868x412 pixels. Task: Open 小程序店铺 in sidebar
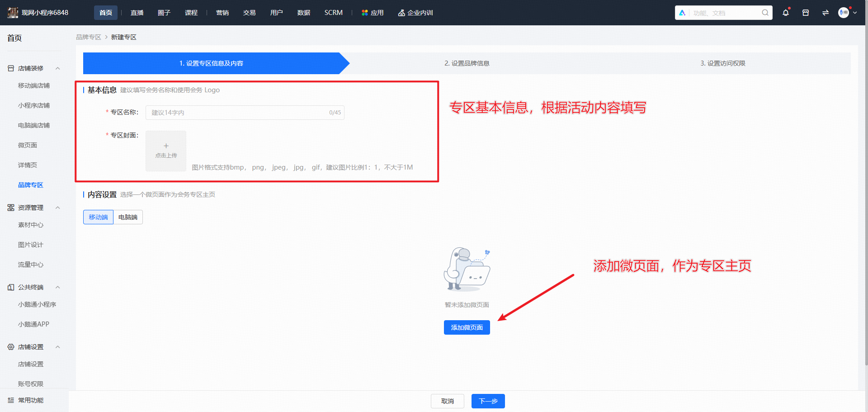coord(34,105)
